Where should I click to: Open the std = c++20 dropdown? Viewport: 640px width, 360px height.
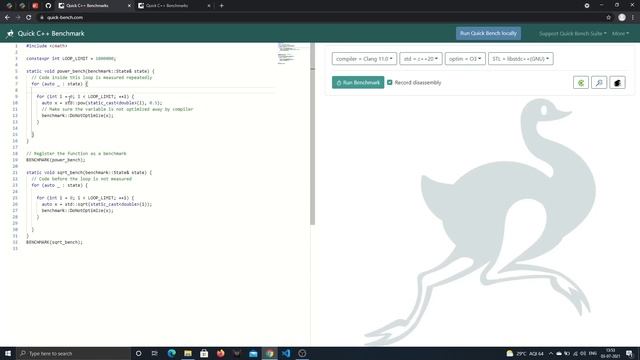pos(421,59)
